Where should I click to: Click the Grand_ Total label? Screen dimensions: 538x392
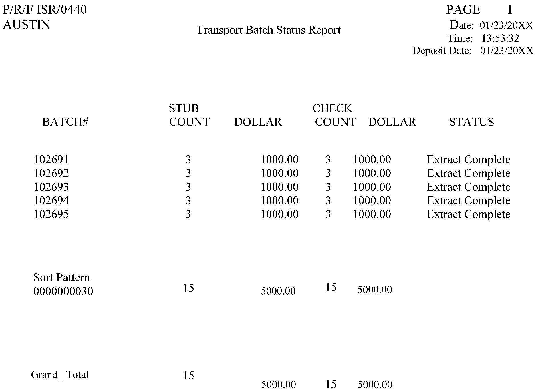59,375
